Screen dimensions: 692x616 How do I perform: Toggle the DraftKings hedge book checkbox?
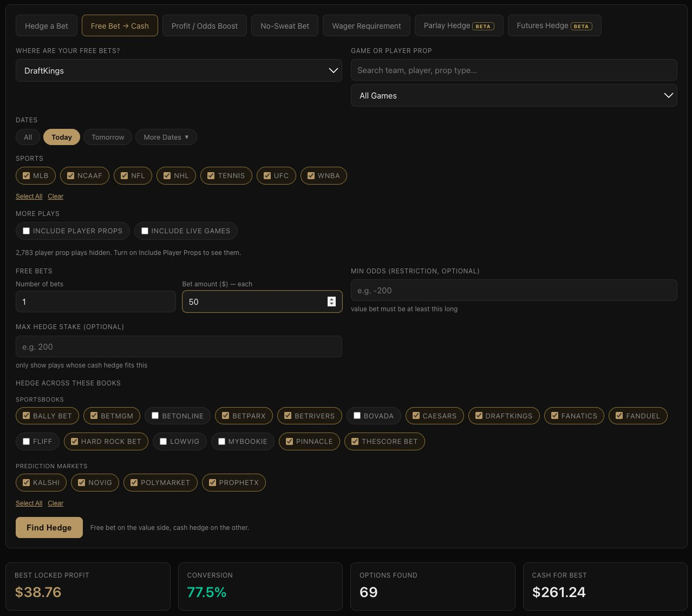click(x=479, y=416)
